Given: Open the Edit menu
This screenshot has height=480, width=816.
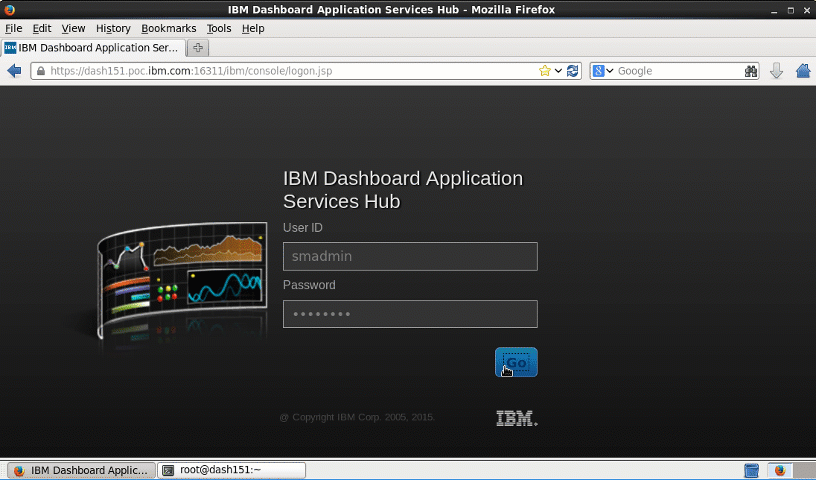Looking at the screenshot, I should (x=42, y=28).
